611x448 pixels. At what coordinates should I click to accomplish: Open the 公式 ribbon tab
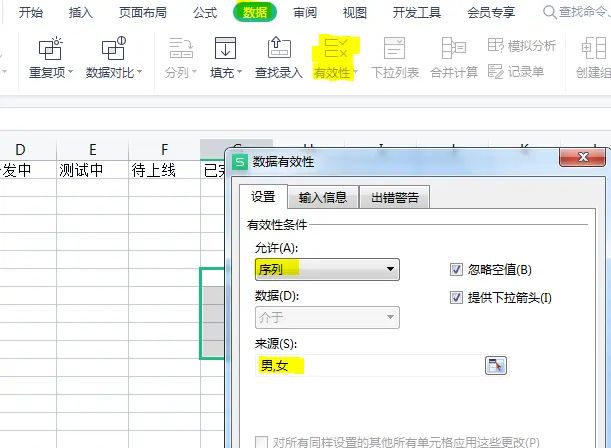point(205,12)
